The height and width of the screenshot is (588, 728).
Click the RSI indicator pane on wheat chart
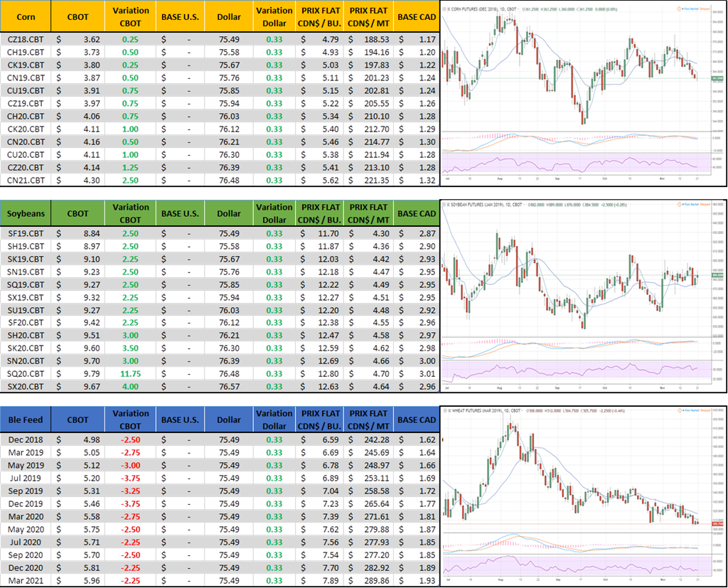569,567
